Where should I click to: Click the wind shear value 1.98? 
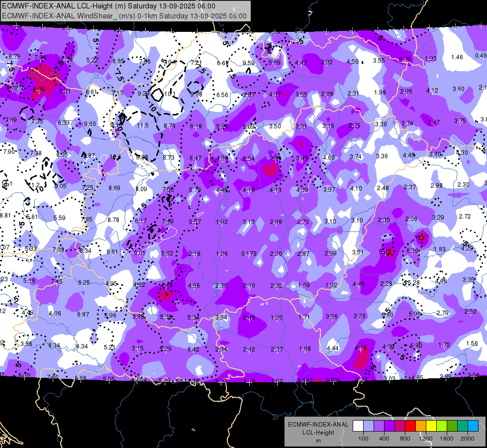point(380,92)
